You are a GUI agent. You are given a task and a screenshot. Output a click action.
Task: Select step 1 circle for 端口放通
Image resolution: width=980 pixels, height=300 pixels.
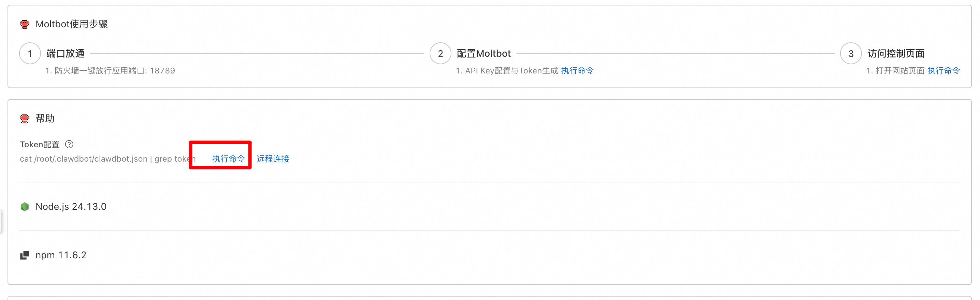(x=30, y=54)
